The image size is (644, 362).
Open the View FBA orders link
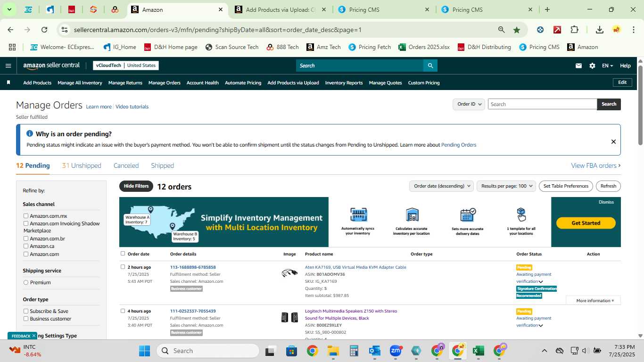[596, 165]
